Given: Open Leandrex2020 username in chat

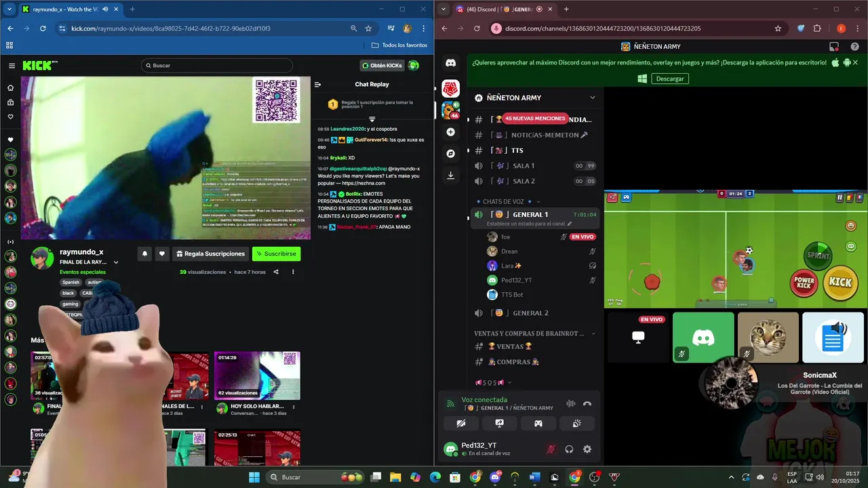Looking at the screenshot, I should (x=347, y=129).
